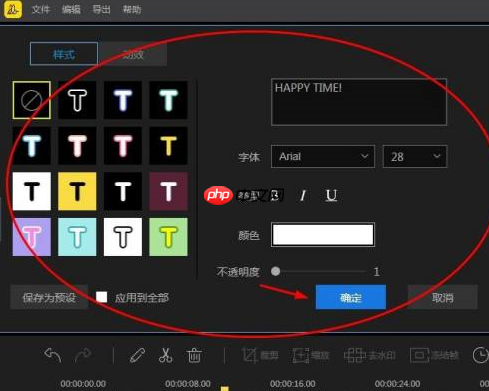
Task: Undo the last action
Action: (x=53, y=355)
